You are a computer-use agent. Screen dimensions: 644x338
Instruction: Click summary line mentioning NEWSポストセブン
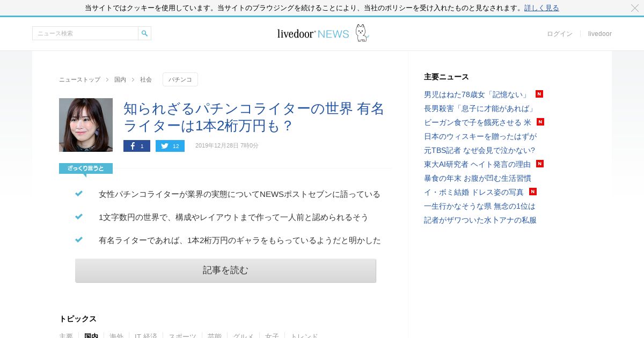[239, 194]
